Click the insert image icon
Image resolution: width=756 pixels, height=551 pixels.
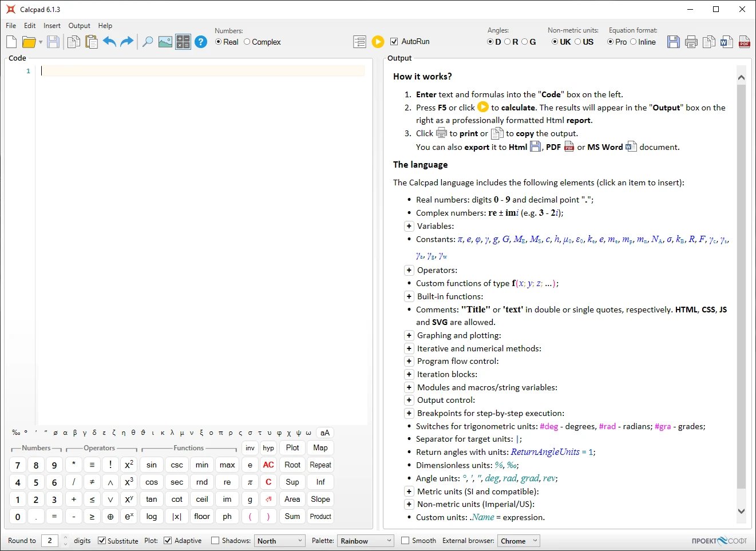pyautogui.click(x=165, y=42)
